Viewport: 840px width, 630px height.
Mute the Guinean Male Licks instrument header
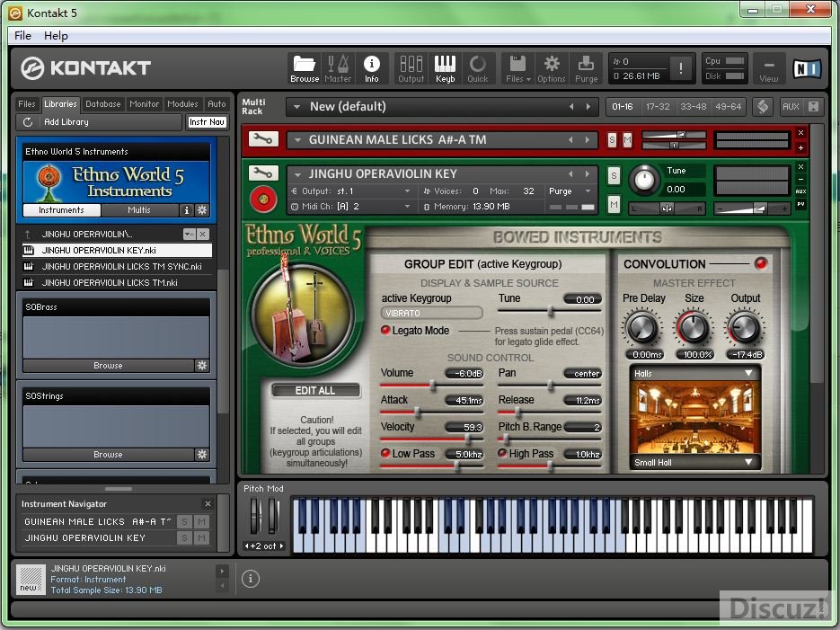click(627, 140)
